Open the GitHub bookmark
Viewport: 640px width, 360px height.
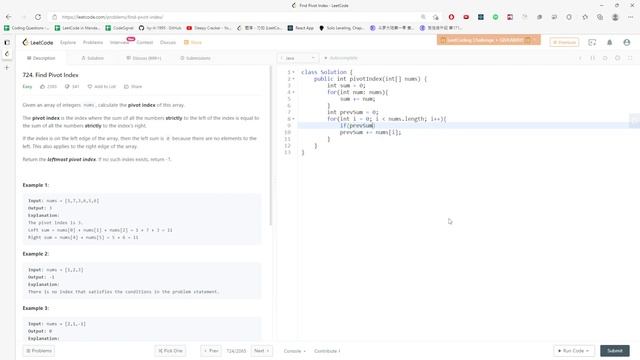coord(160,28)
